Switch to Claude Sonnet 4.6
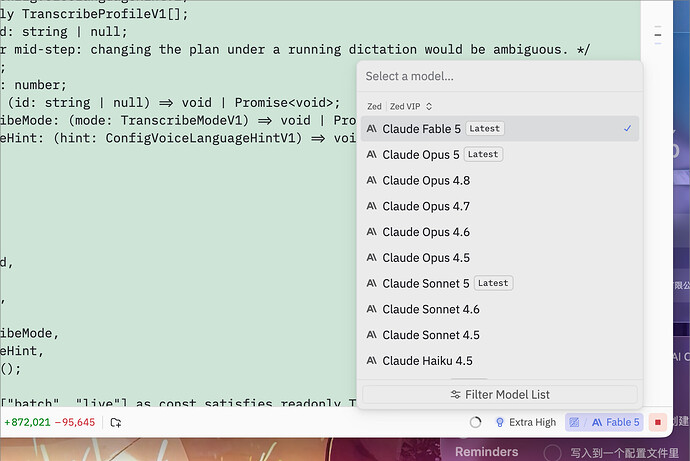 pos(499,309)
